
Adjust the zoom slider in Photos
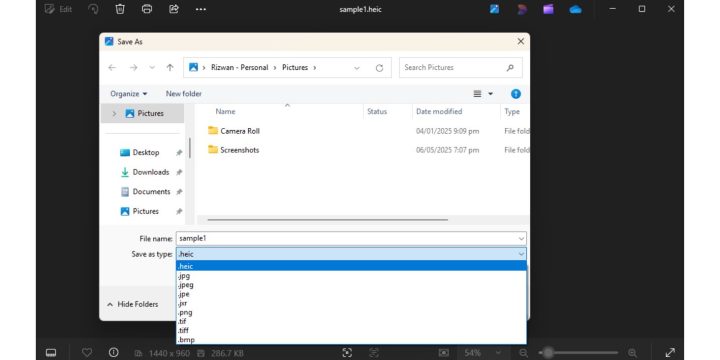(x=579, y=353)
